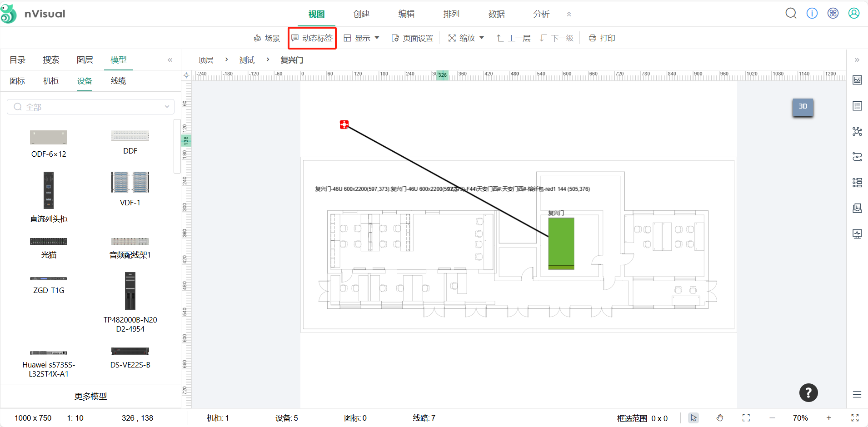The height and width of the screenshot is (427, 868).
Task: Pick the 光猫 device model
Action: tap(49, 248)
